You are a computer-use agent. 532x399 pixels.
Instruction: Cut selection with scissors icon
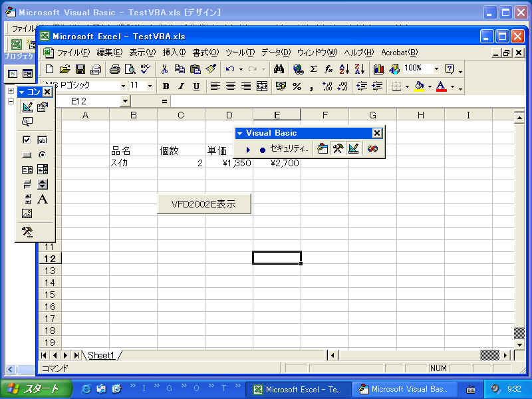coord(164,69)
